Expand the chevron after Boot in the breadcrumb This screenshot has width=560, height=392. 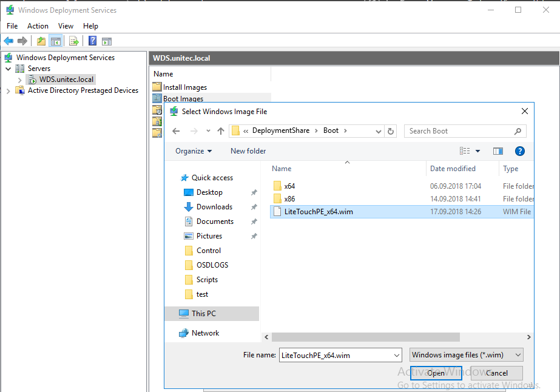[345, 131]
